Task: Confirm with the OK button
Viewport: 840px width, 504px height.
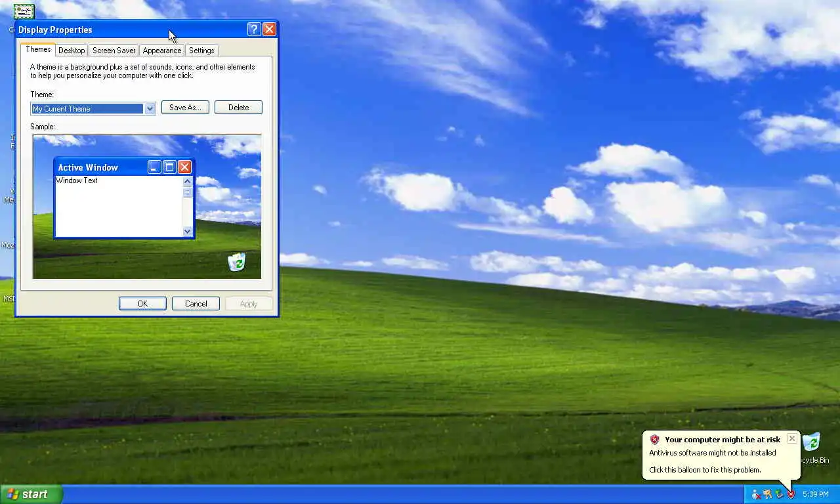Action: 142,304
